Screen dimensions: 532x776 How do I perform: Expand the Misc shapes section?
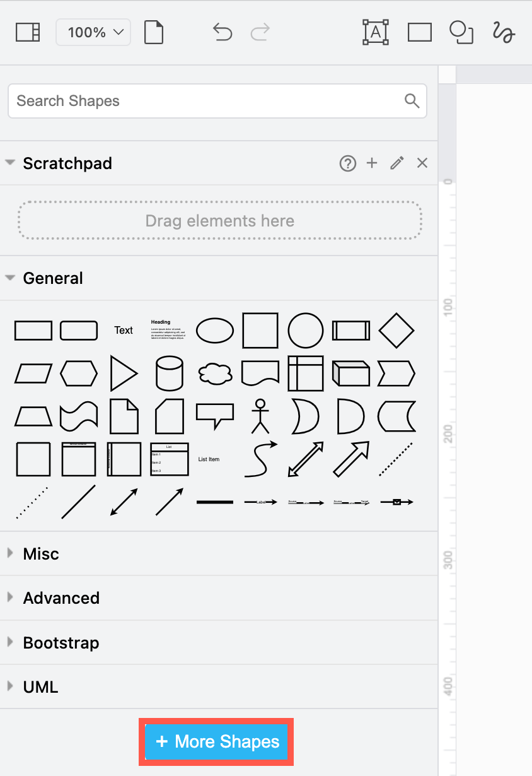click(x=40, y=553)
